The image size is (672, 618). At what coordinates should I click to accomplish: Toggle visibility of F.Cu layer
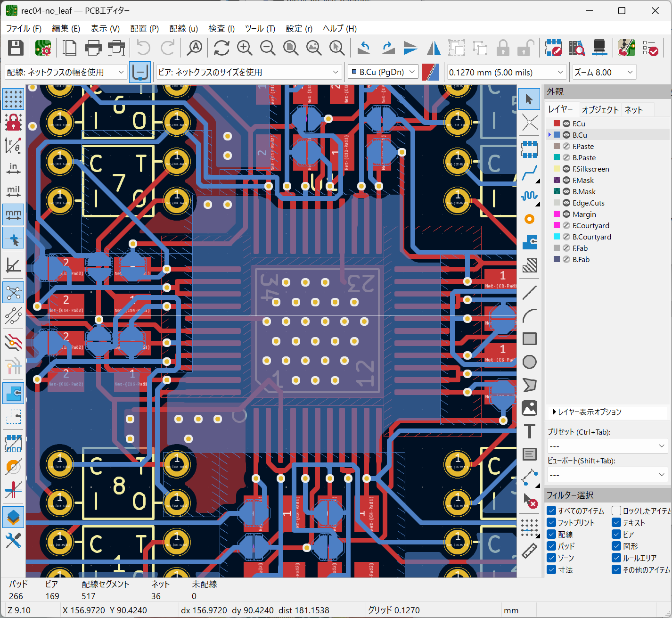pyautogui.click(x=566, y=124)
